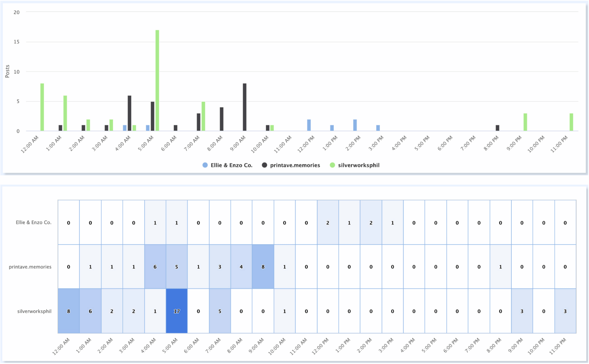Select silverworksphil heatmap cell at 11:00 PM
The image size is (589, 364).
[x=565, y=311]
